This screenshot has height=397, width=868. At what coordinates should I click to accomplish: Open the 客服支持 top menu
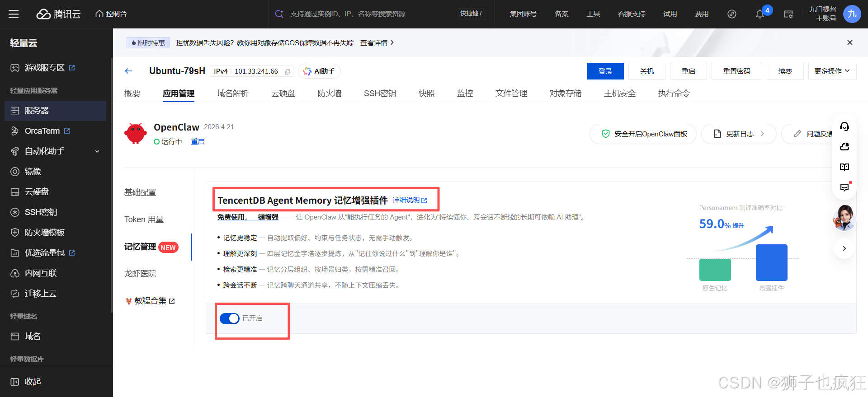pyautogui.click(x=632, y=14)
